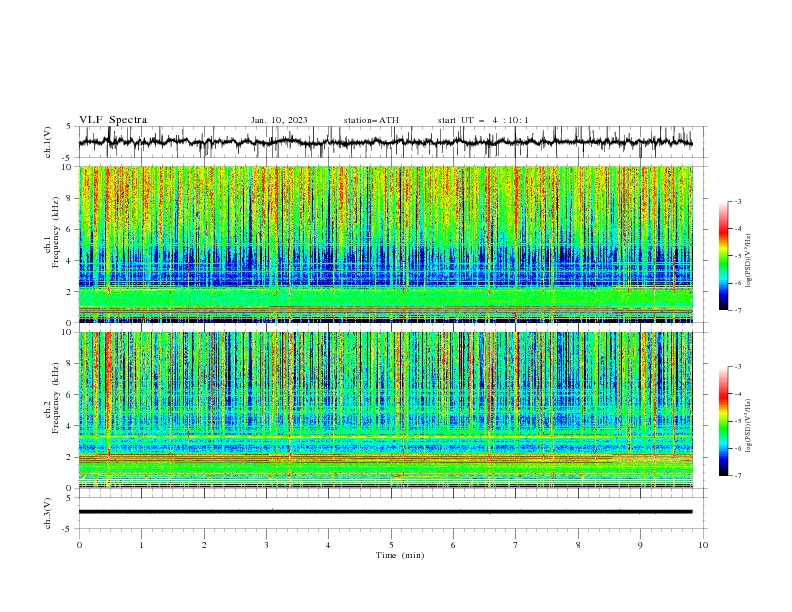
Task: Click the "station=ATH" header label
Action: click(371, 120)
